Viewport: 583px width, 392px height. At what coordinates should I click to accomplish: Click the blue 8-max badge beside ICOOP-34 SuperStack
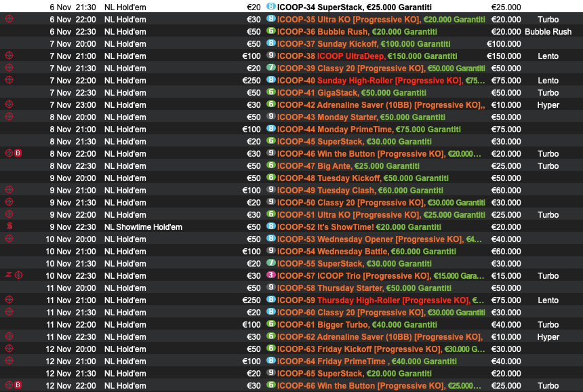271,6
